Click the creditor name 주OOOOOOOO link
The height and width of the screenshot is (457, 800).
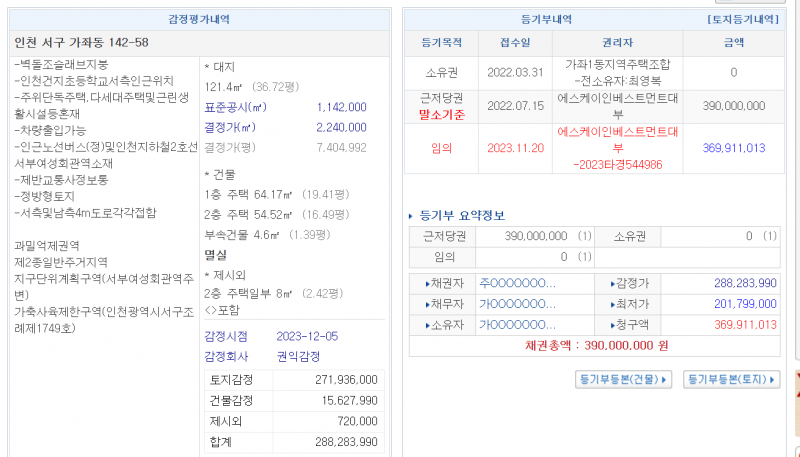click(x=517, y=283)
